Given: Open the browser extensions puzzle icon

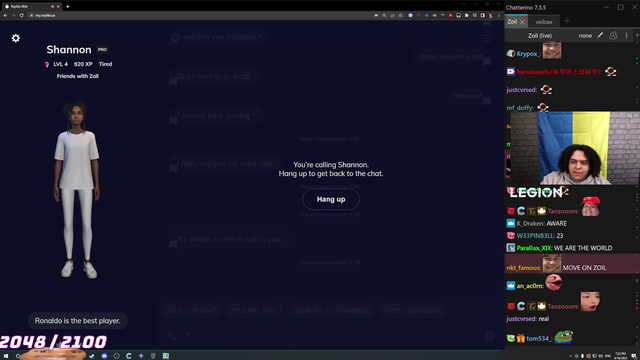Looking at the screenshot, I should coord(467,15).
